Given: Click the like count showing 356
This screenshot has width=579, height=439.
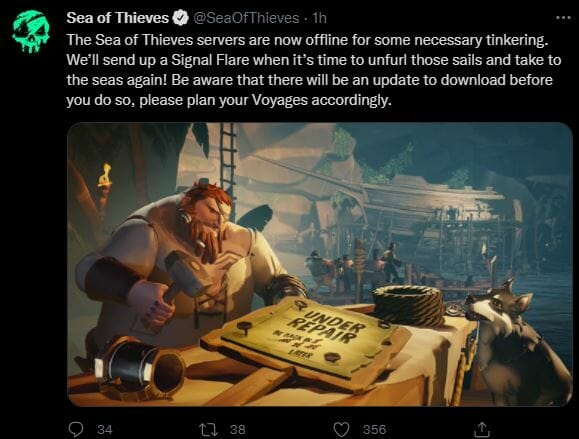Looking at the screenshot, I should [374, 429].
